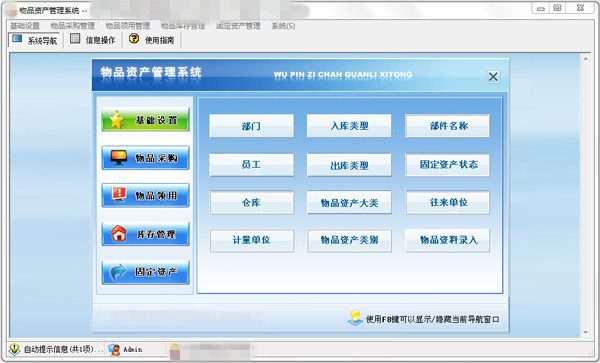Open the 物品资料录入 form
The width and height of the screenshot is (600, 363).
pos(447,241)
